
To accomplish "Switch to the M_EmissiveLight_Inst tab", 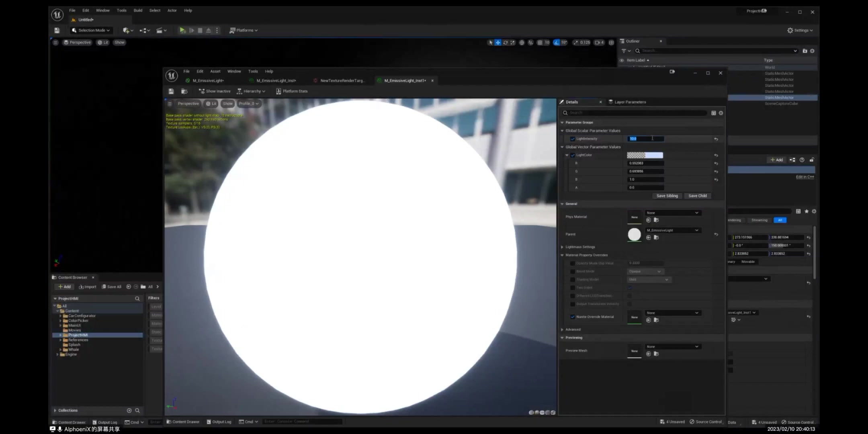I will point(273,81).
